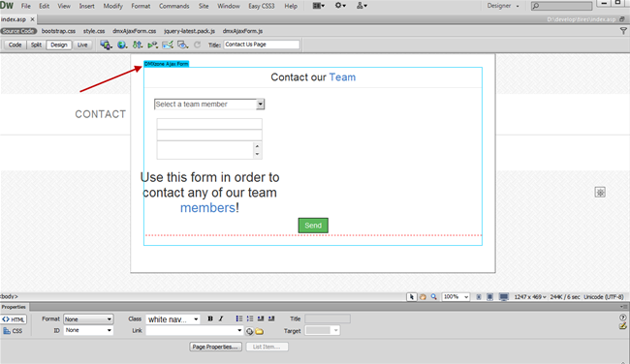630x364 pixels.
Task: Click into the Title field containing Contact Us Page
Action: [x=262, y=45]
